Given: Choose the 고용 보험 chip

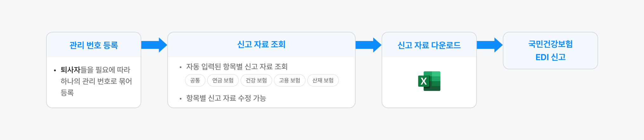Looking at the screenshot, I should point(290,80).
